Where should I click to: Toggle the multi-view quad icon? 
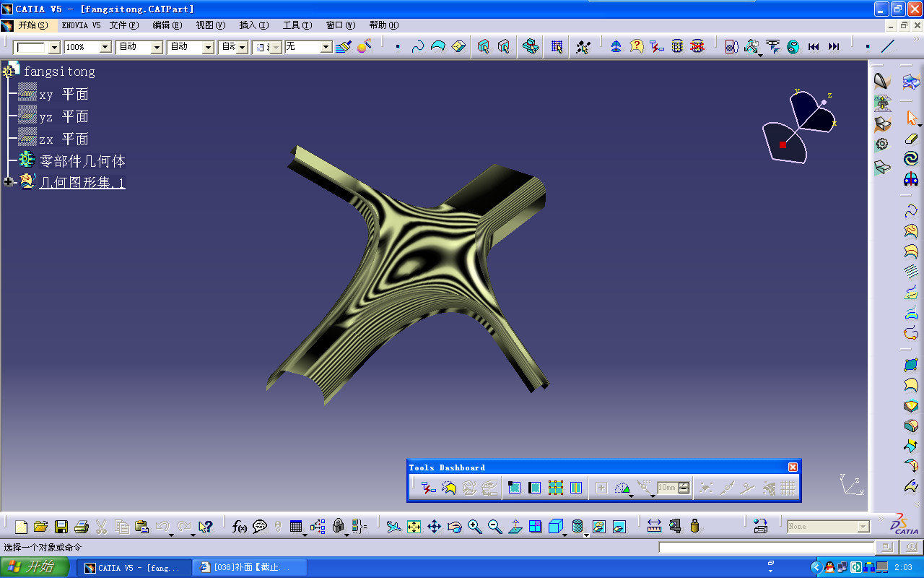[x=535, y=527]
